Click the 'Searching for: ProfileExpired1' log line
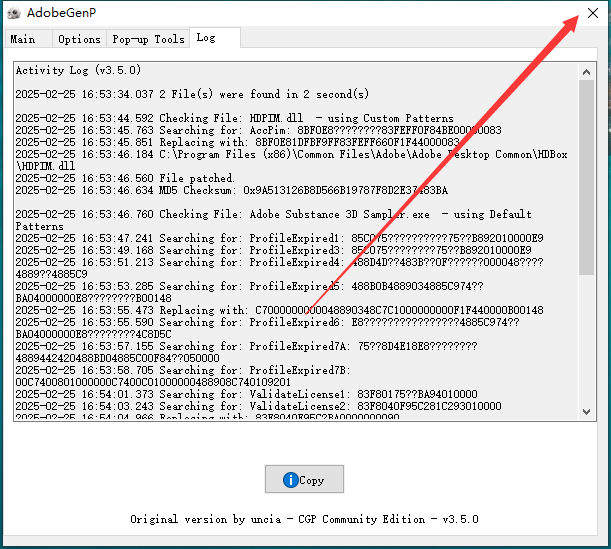611x549 pixels. [x=279, y=238]
